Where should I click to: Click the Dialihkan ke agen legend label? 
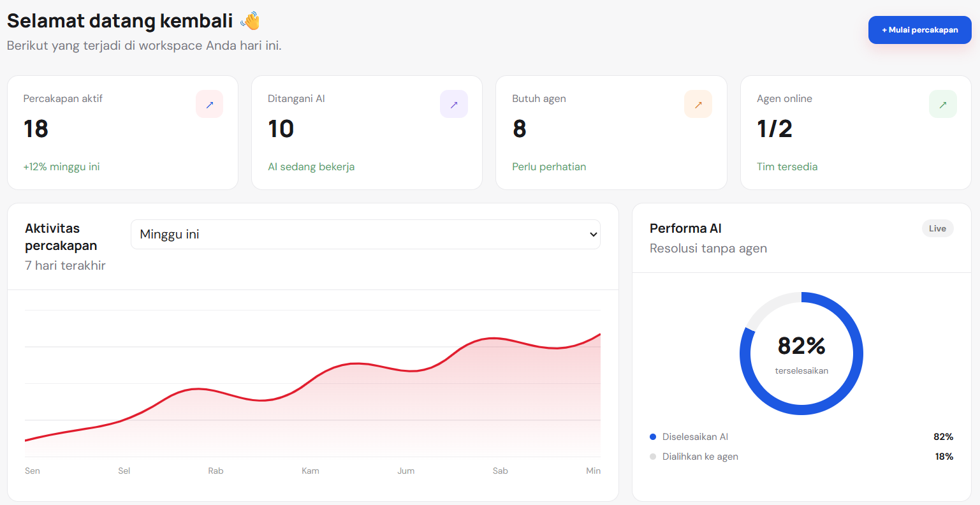pyautogui.click(x=700, y=457)
